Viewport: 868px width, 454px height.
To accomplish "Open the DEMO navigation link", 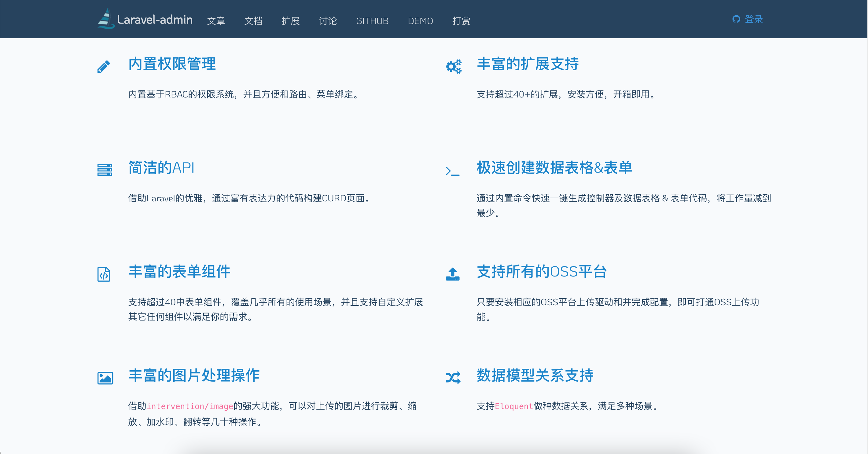I will coord(420,21).
